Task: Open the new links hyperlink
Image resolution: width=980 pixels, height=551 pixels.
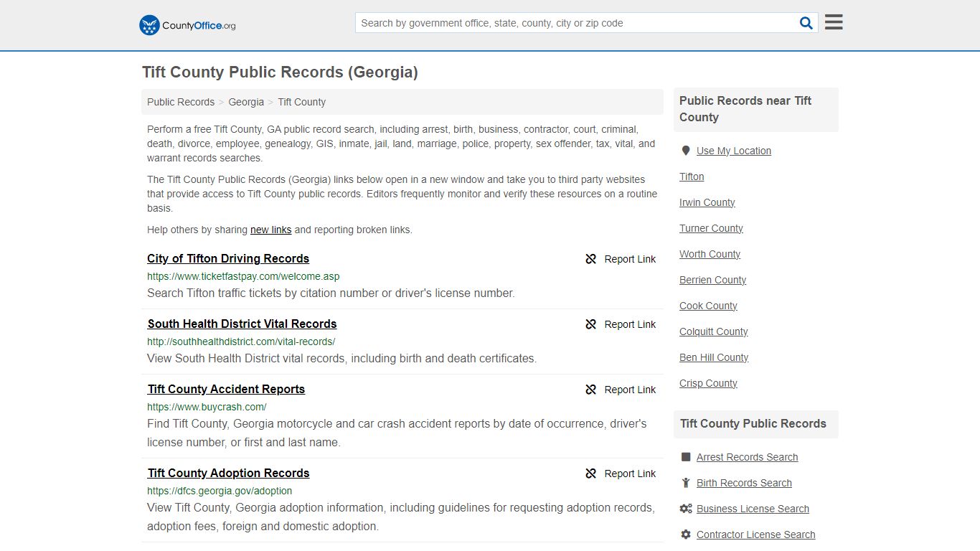Action: pos(270,230)
